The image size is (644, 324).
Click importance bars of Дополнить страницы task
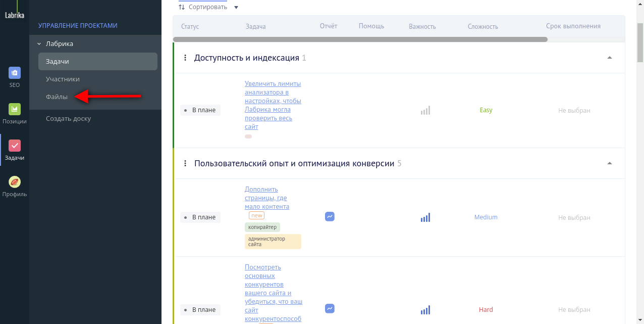click(x=425, y=217)
